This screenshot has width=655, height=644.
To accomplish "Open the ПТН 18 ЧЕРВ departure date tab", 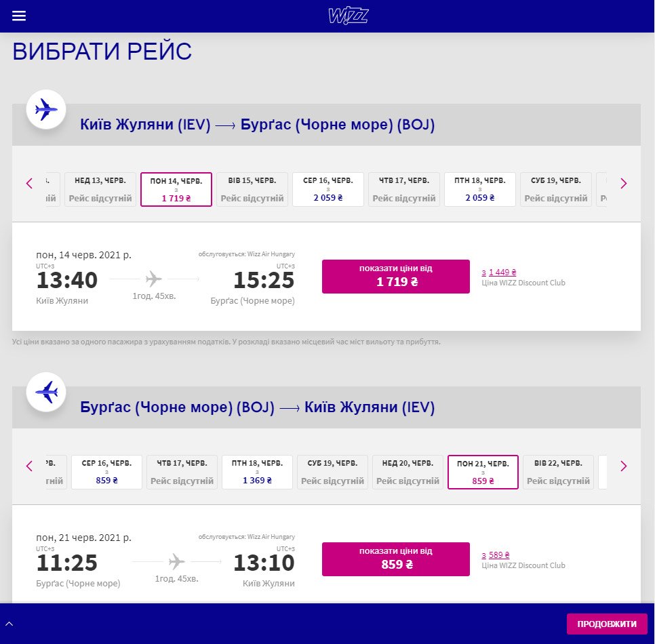I will click(479, 189).
